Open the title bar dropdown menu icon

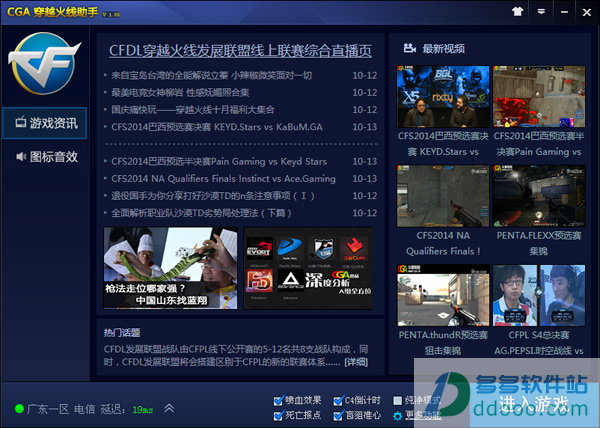coord(541,12)
